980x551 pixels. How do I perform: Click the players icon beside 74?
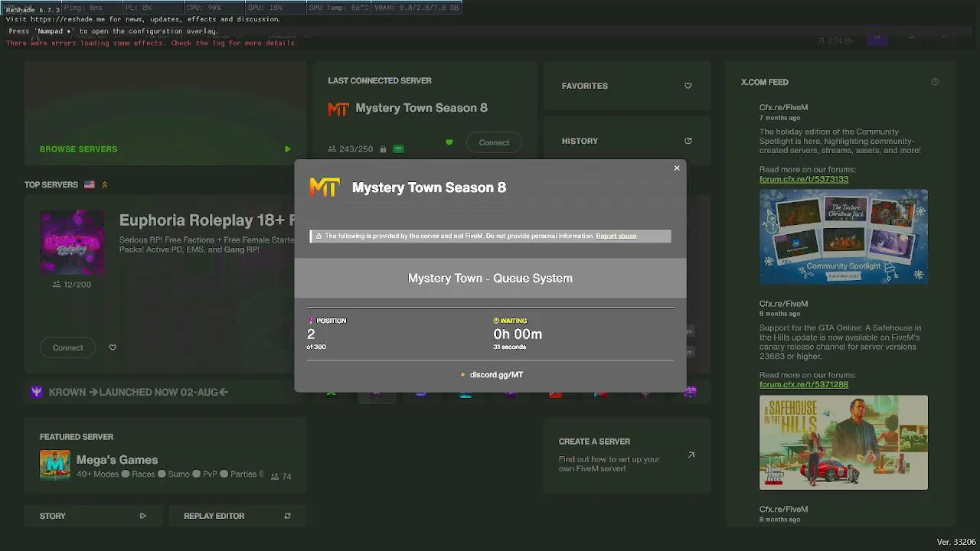click(x=275, y=476)
